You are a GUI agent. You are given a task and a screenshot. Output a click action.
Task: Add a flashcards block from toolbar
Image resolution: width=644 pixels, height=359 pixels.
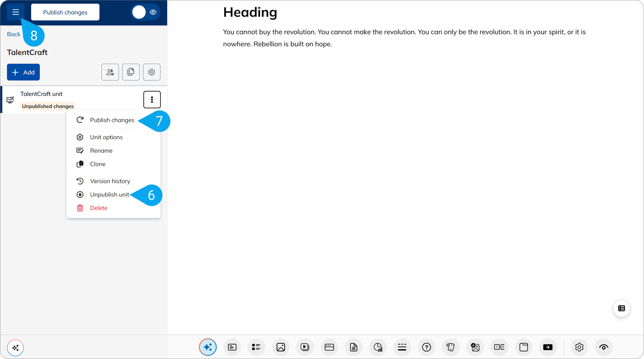click(x=451, y=347)
